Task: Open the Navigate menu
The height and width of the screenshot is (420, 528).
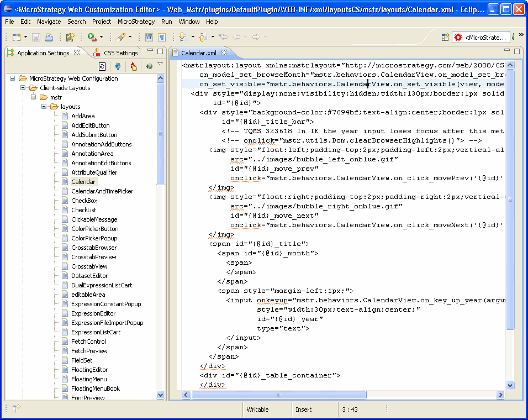Action: point(49,22)
